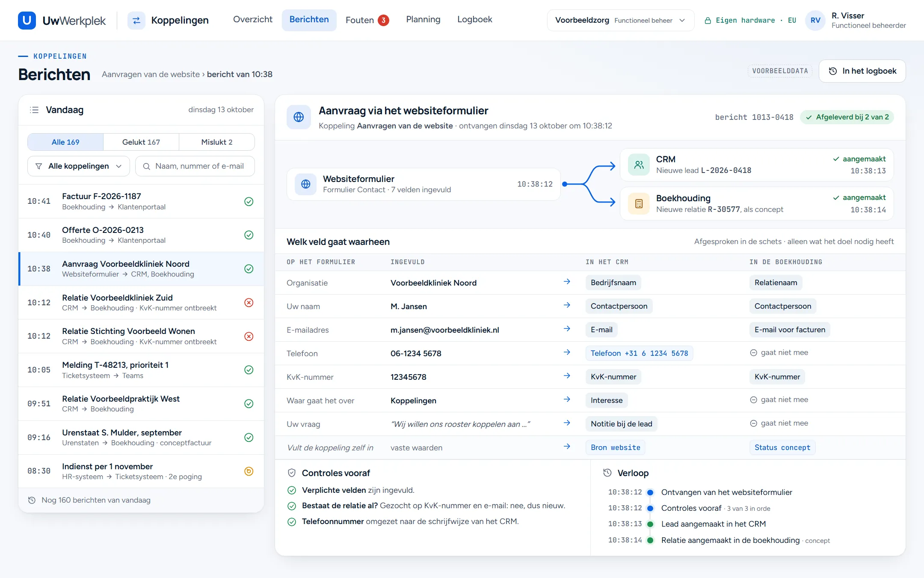924x578 pixels.
Task: Click the m.jansen@voorbeeldkliniek.nl value
Action: [445, 330]
